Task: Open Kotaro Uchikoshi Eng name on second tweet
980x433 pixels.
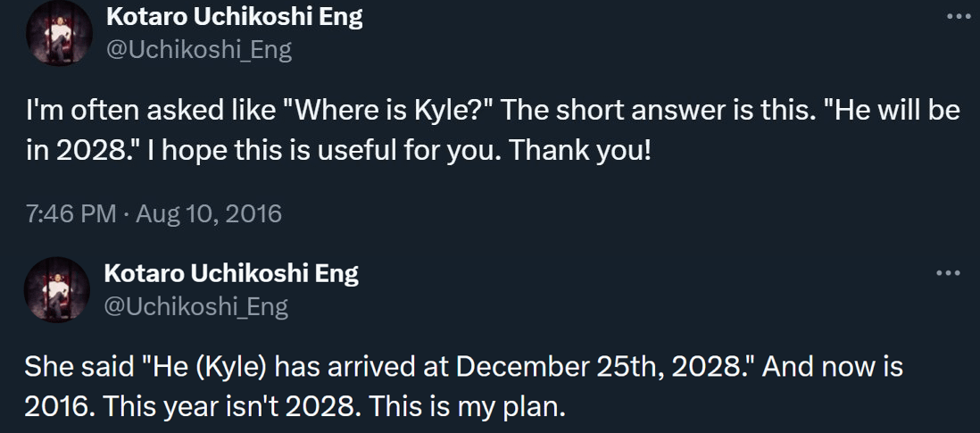Action: coord(232,273)
